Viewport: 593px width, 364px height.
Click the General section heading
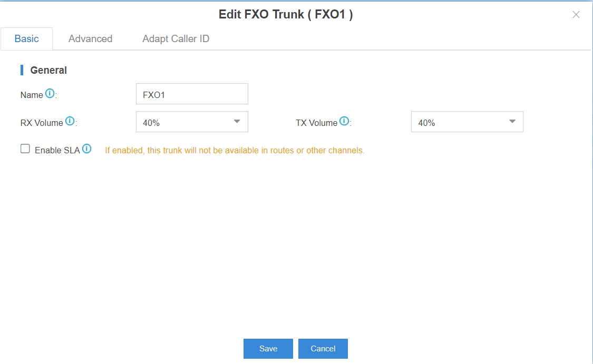pos(48,70)
